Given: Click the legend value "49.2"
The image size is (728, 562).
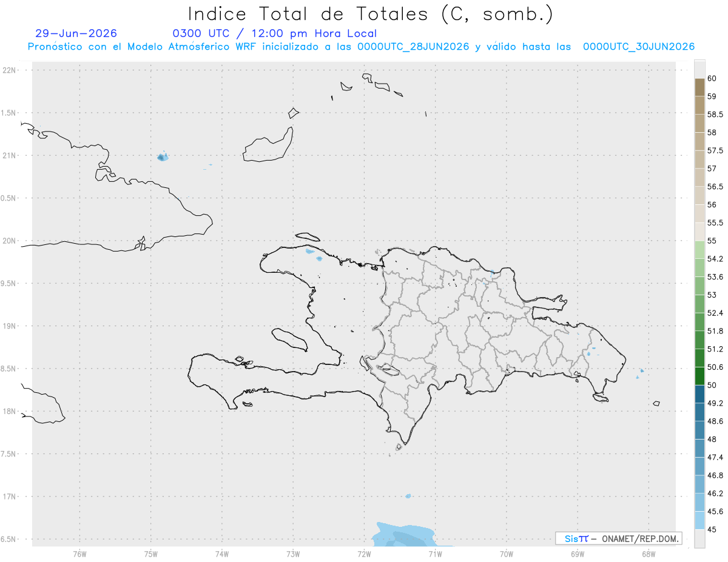Looking at the screenshot, I should coord(715,403).
